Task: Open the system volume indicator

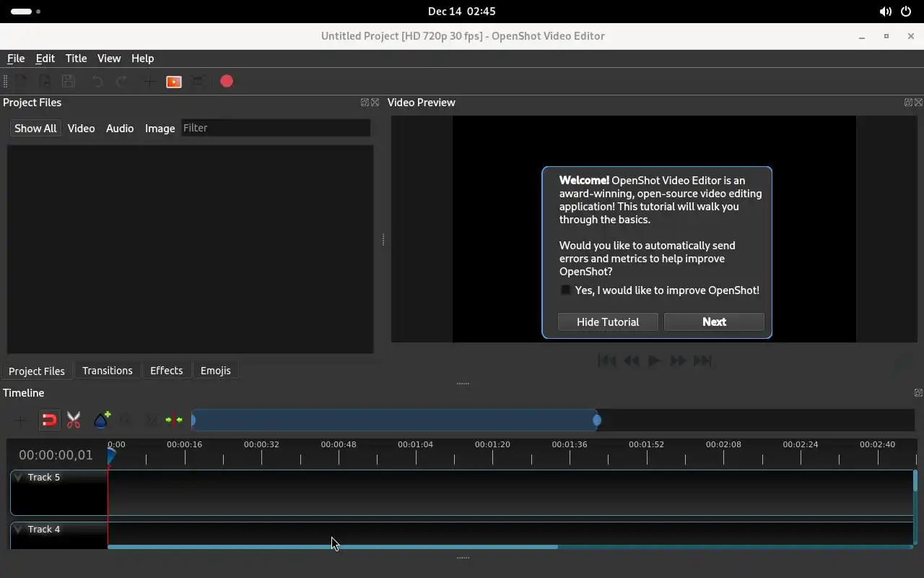Action: (x=885, y=12)
